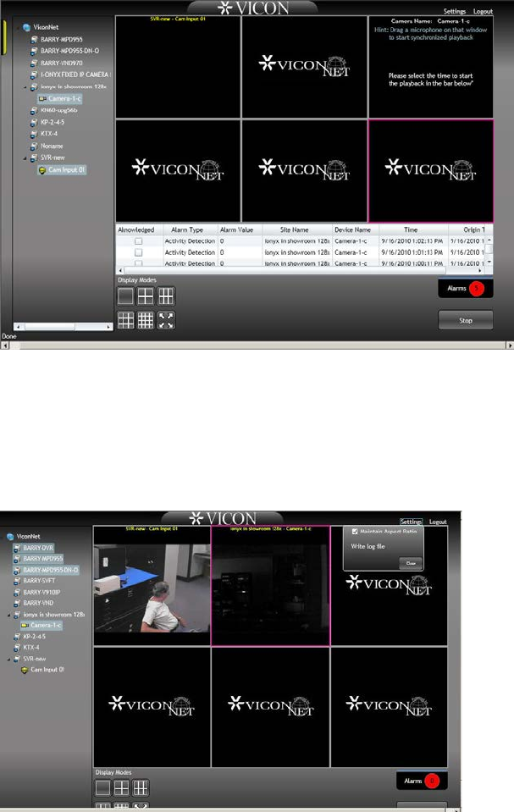Select KP-2-4-5 in upper tree
Viewport: 514px width, 812px height.
tap(53, 122)
